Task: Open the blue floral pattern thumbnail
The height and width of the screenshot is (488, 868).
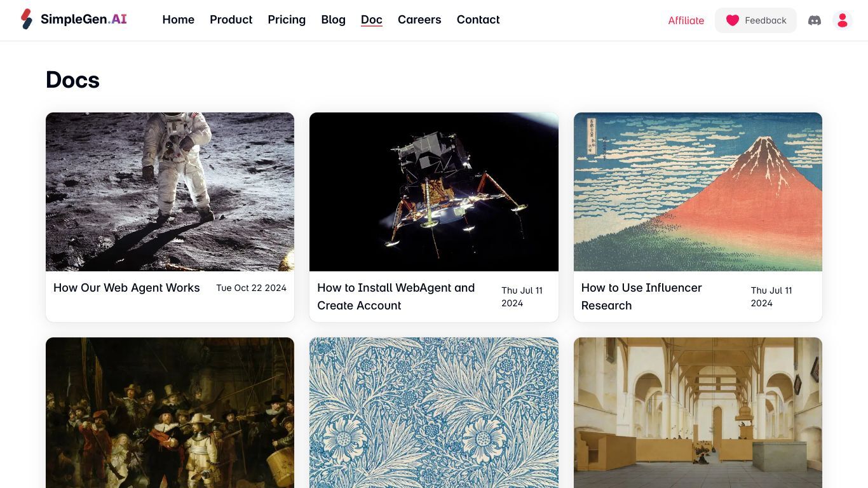Action: click(434, 412)
